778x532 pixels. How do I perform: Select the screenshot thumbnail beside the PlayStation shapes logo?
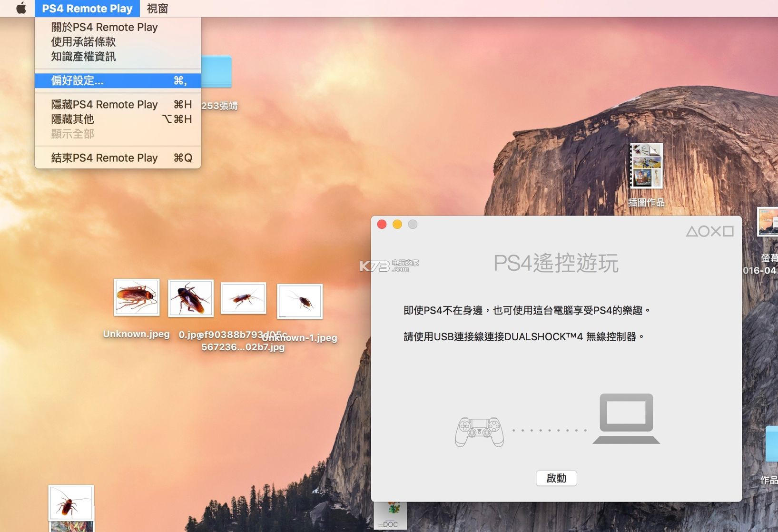coord(768,222)
